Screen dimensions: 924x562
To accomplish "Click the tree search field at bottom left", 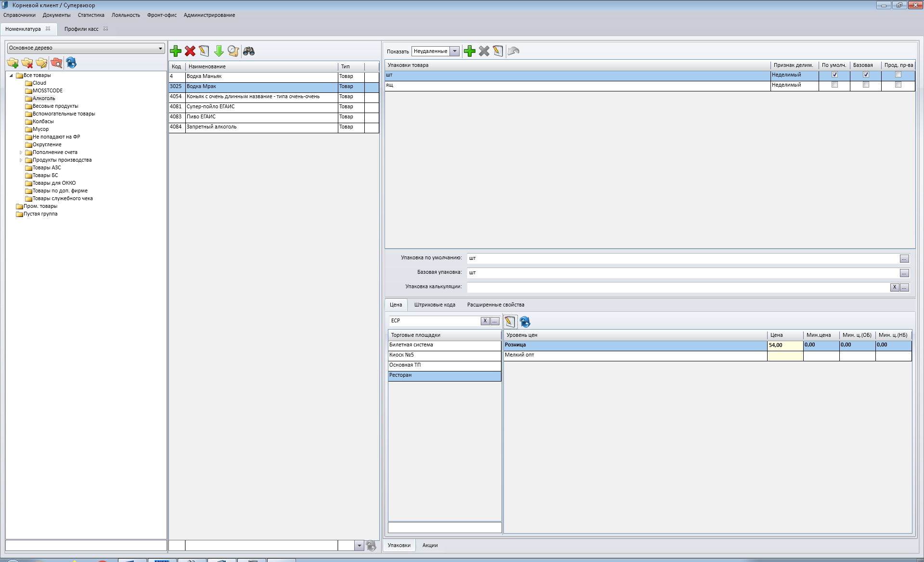I will (86, 545).
